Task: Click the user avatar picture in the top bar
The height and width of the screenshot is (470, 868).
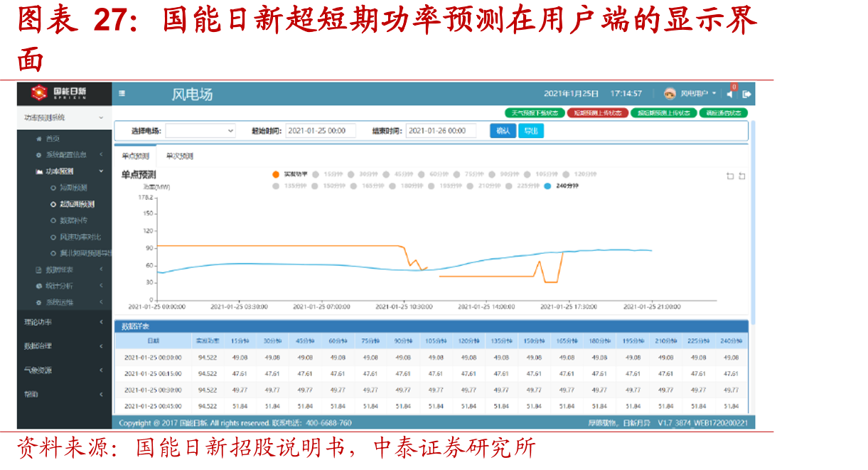Action: point(669,93)
